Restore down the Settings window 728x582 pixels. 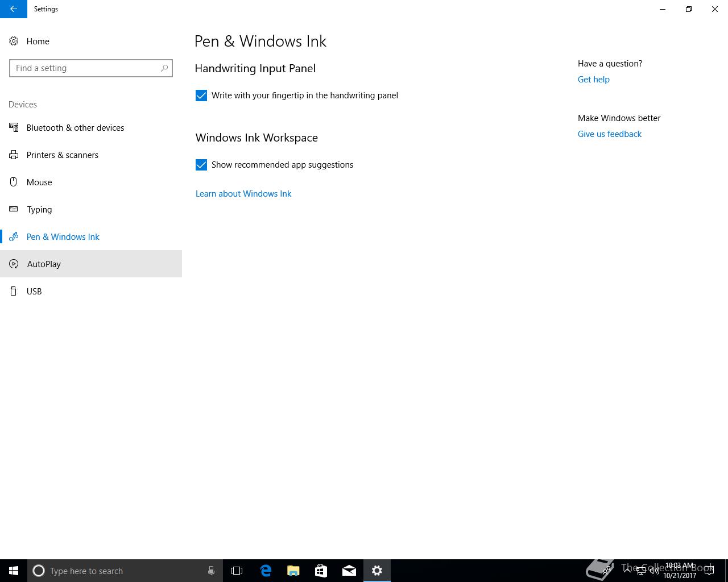689,9
